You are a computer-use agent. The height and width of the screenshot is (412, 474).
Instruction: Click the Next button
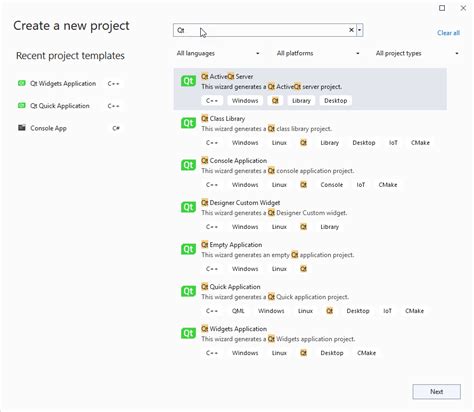pos(437,392)
